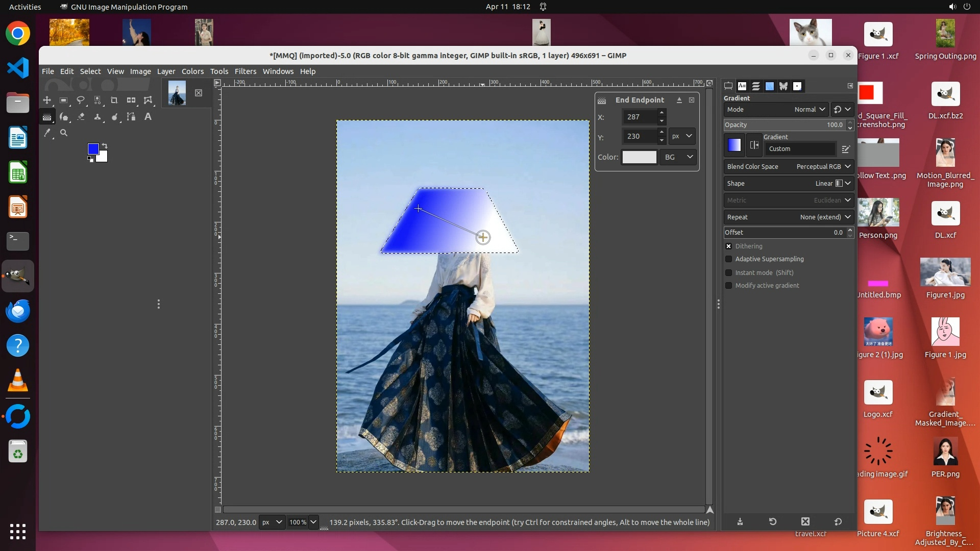Select the Free Select lasso tool

click(x=81, y=101)
